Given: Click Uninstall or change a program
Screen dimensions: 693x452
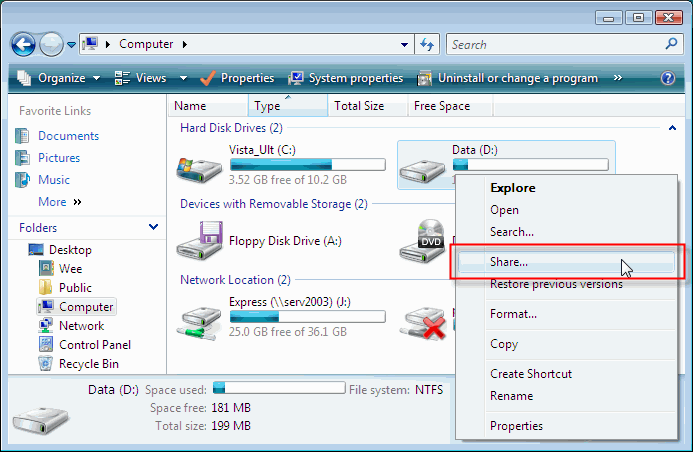Looking at the screenshot, I should [507, 78].
